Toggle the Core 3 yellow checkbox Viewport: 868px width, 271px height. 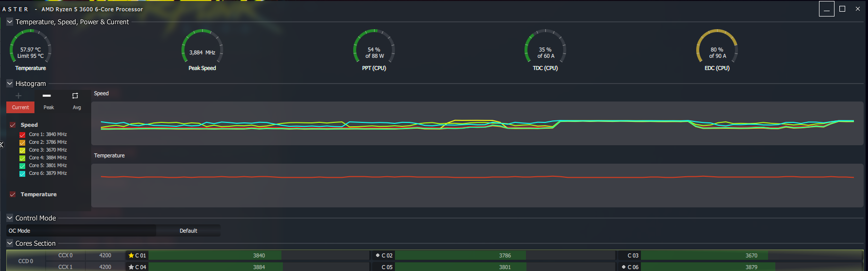(x=22, y=151)
